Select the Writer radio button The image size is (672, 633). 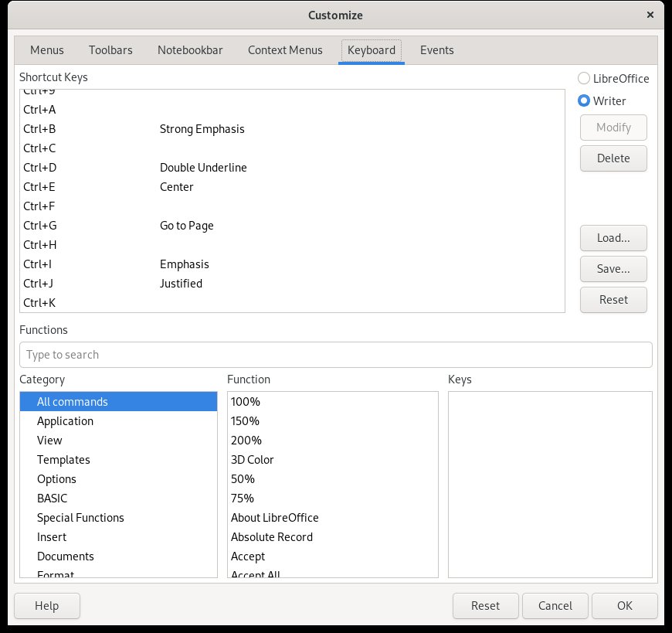point(584,100)
